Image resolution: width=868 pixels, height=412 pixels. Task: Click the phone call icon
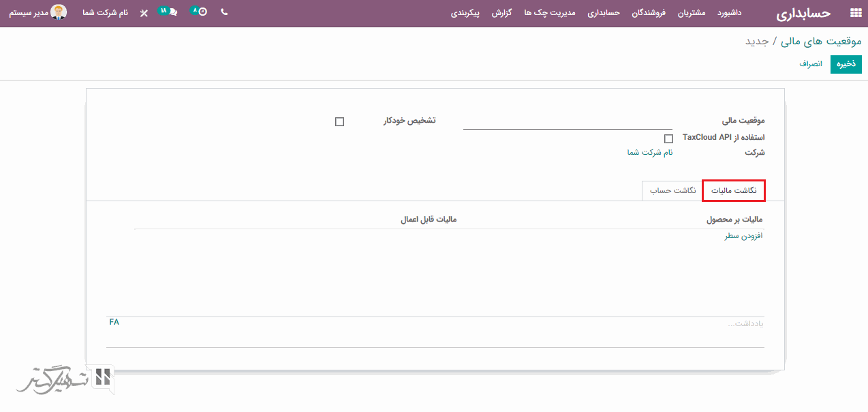coord(224,12)
